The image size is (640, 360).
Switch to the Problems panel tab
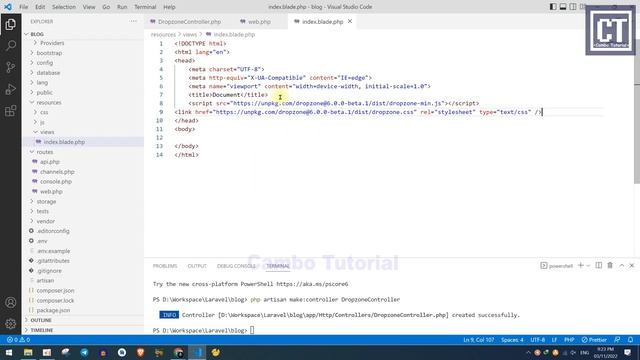coord(165,266)
